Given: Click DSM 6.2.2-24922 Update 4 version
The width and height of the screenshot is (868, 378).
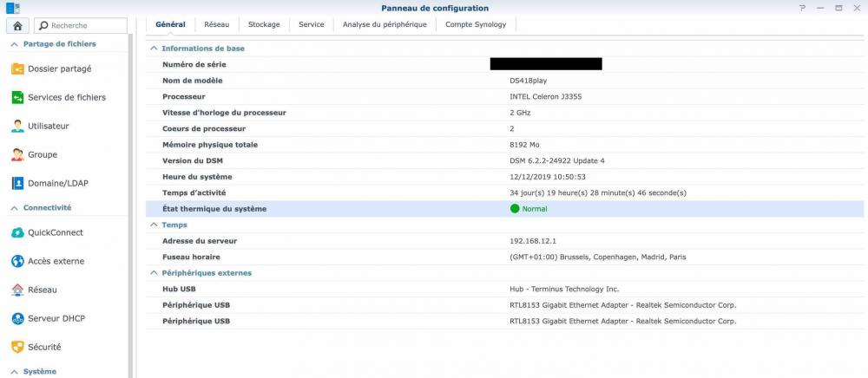Looking at the screenshot, I should [557, 160].
